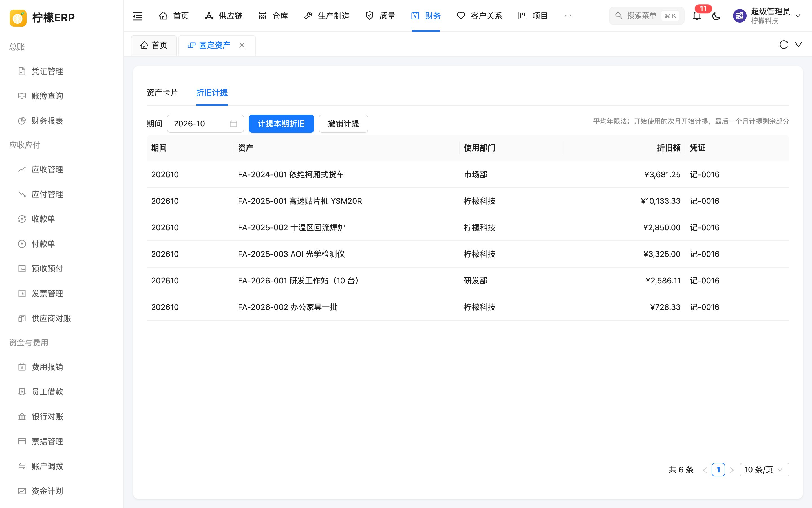Collapse the sidebar with the menu-fold icon
The image size is (812, 508).
coord(138,16)
